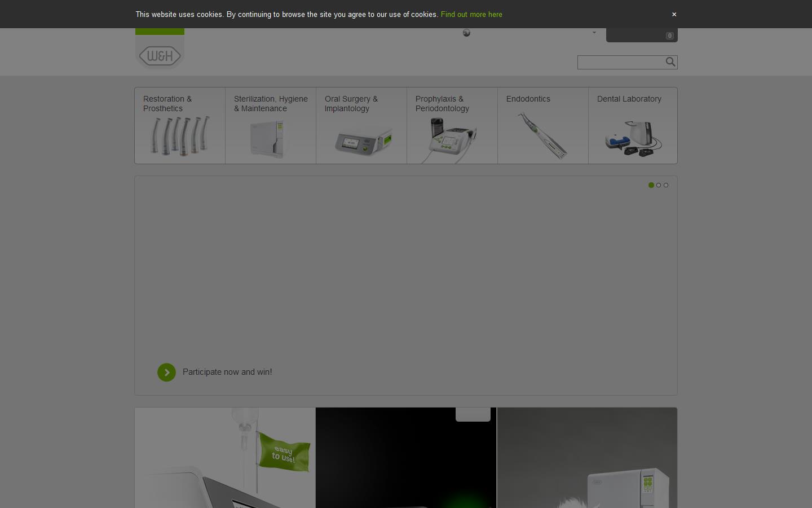This screenshot has width=812, height=508.
Task: Click the green circular arrow icon
Action: (166, 373)
